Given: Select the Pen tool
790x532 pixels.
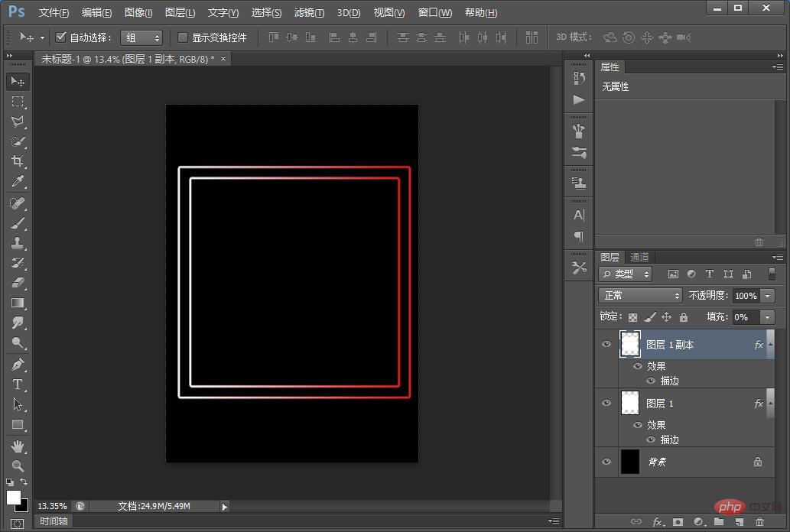Looking at the screenshot, I should pos(18,365).
